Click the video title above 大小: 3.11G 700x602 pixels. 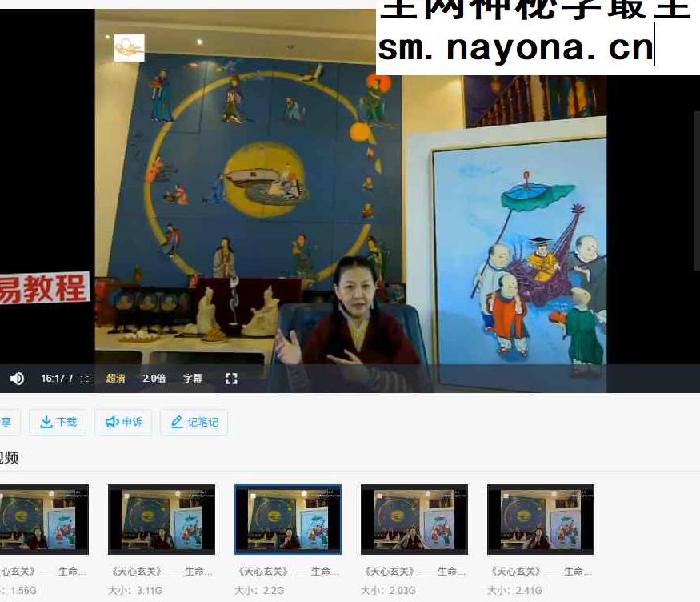[162, 572]
